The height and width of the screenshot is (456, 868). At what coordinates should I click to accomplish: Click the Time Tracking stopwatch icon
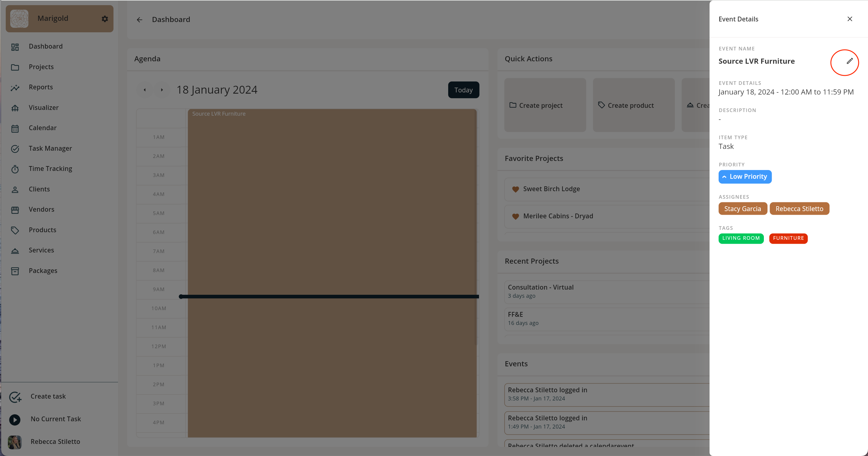click(15, 169)
